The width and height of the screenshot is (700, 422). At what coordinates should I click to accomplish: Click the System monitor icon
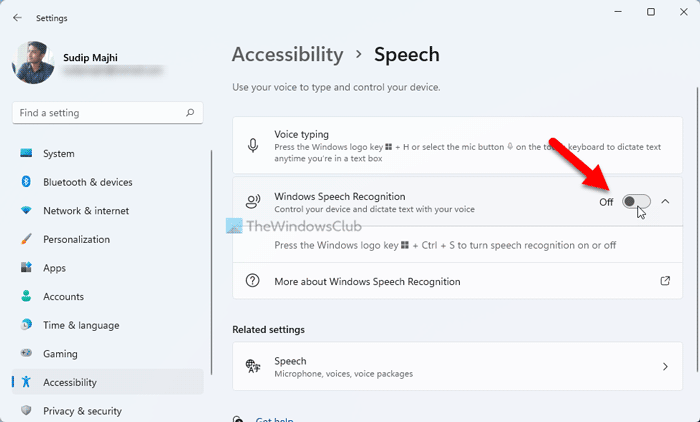click(x=26, y=153)
